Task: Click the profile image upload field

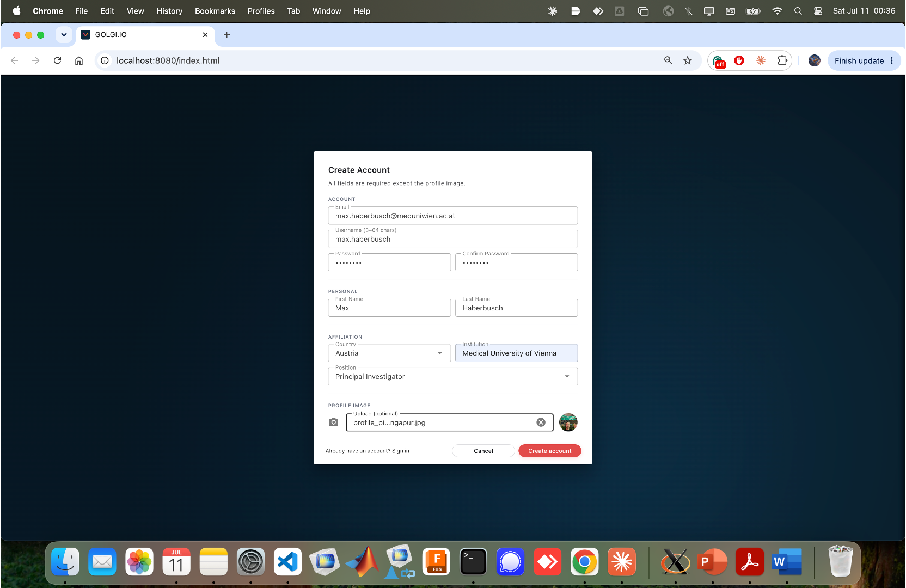Action: click(x=450, y=422)
